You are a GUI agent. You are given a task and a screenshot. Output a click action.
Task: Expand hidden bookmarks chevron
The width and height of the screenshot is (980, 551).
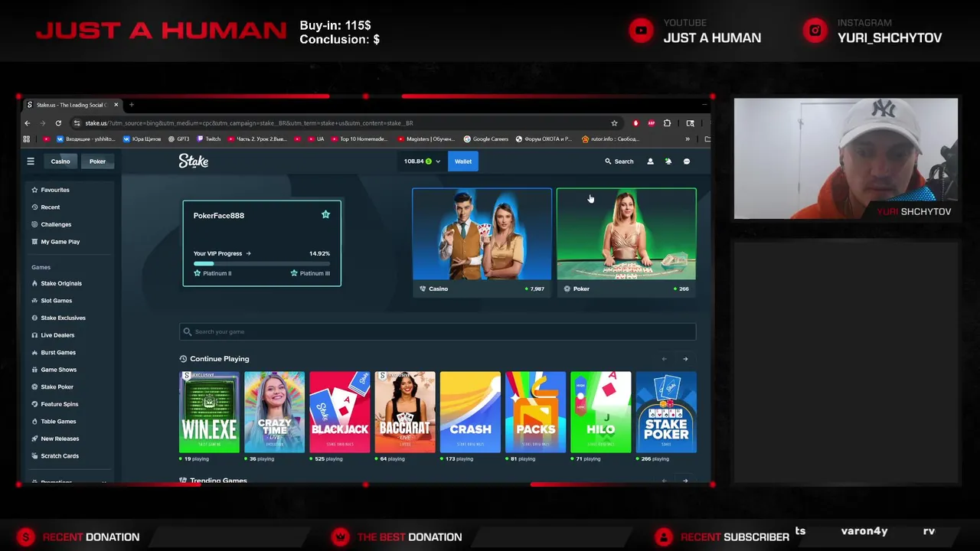click(687, 139)
